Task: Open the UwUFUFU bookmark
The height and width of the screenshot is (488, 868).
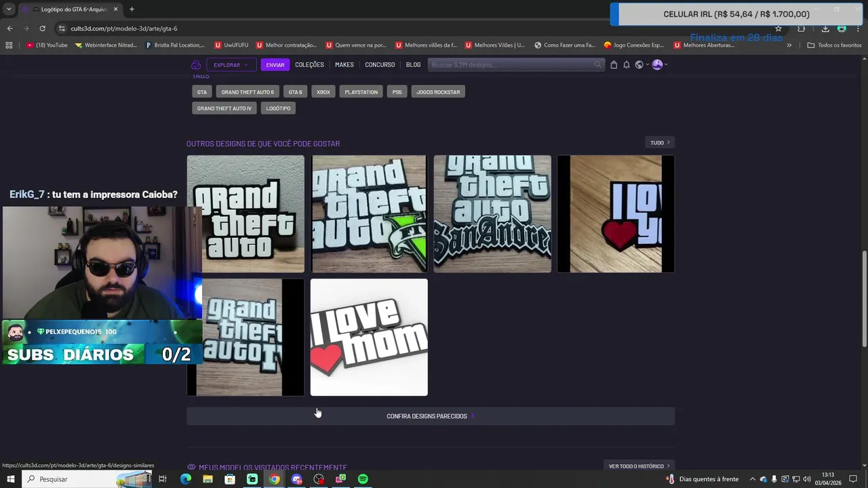Action: (x=231, y=45)
